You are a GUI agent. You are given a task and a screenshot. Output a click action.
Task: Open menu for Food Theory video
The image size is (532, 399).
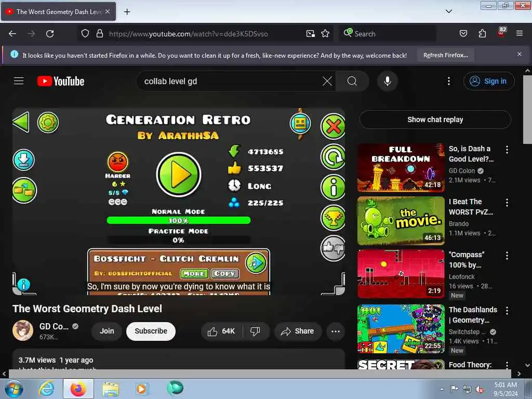tap(507, 365)
